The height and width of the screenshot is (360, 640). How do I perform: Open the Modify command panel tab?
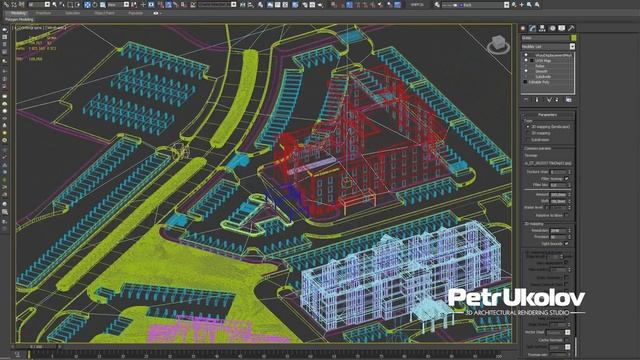(x=533, y=28)
